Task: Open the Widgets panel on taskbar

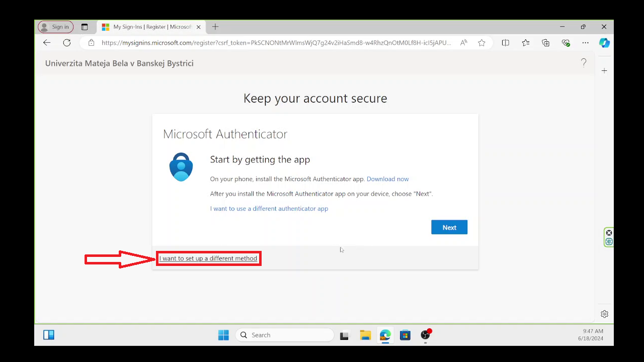Action: [x=49, y=335]
